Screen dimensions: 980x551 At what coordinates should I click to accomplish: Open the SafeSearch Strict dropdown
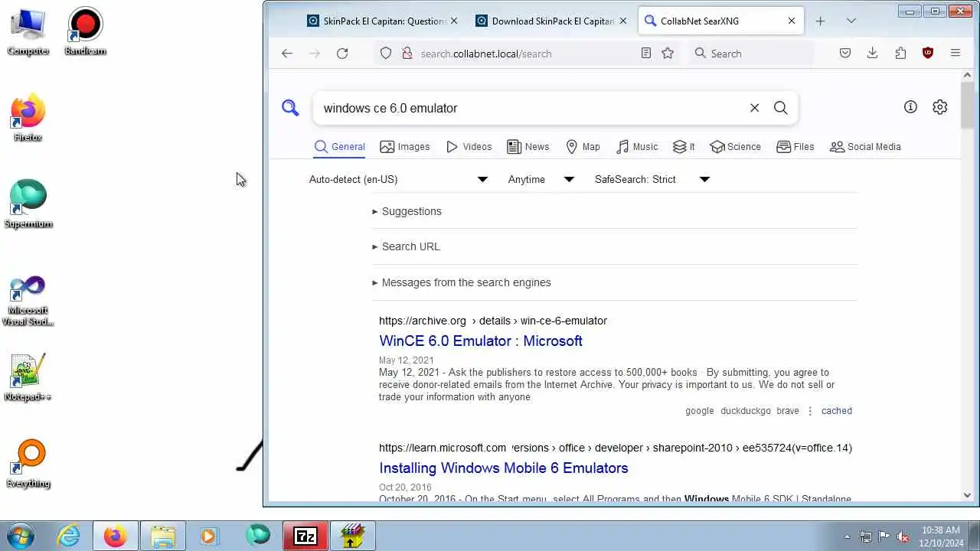[x=652, y=179]
